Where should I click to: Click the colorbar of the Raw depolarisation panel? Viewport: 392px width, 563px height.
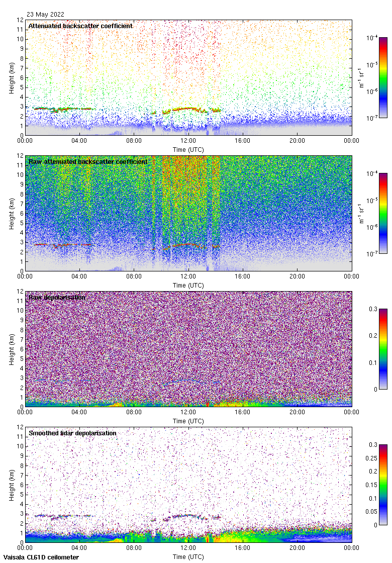tap(383, 349)
